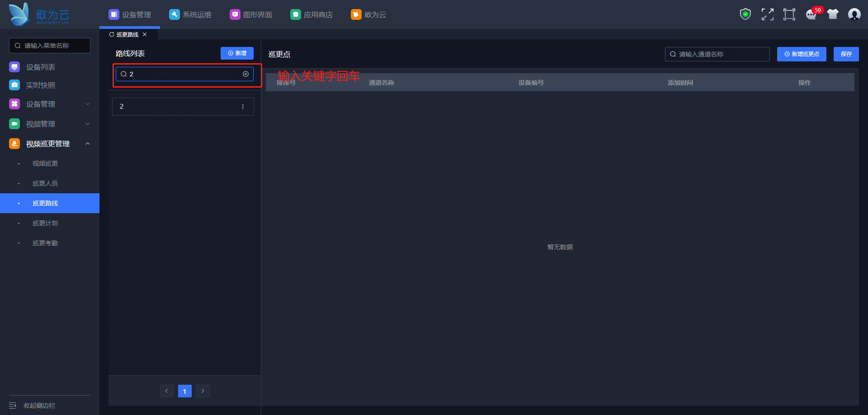Go to previous page of route list
868x415 pixels.
[x=166, y=391]
